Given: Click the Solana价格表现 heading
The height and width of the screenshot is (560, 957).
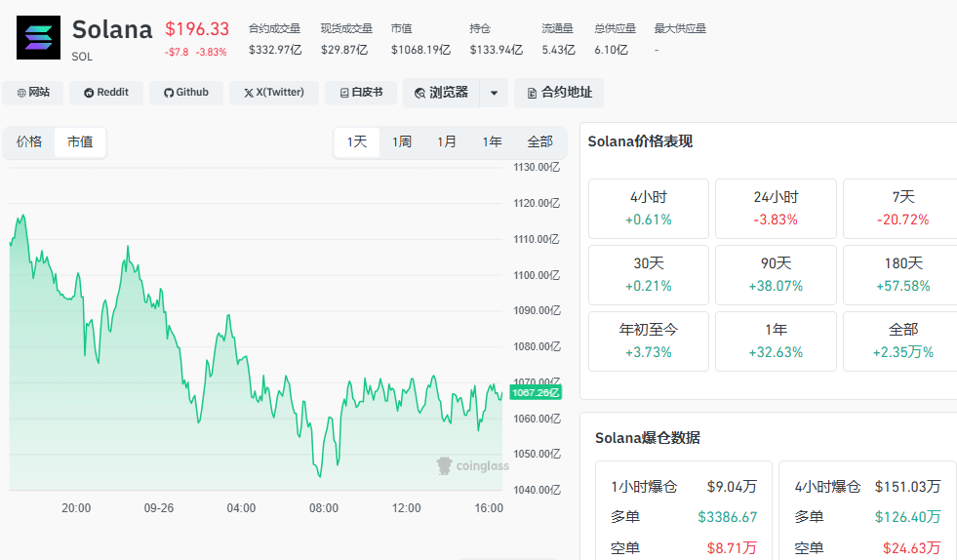Looking at the screenshot, I should pyautogui.click(x=640, y=141).
